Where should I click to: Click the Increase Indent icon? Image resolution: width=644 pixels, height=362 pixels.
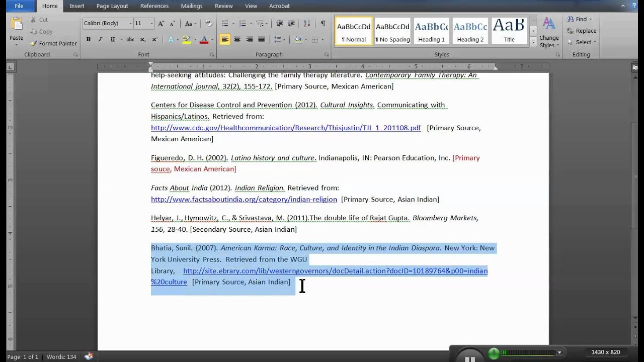pyautogui.click(x=292, y=24)
